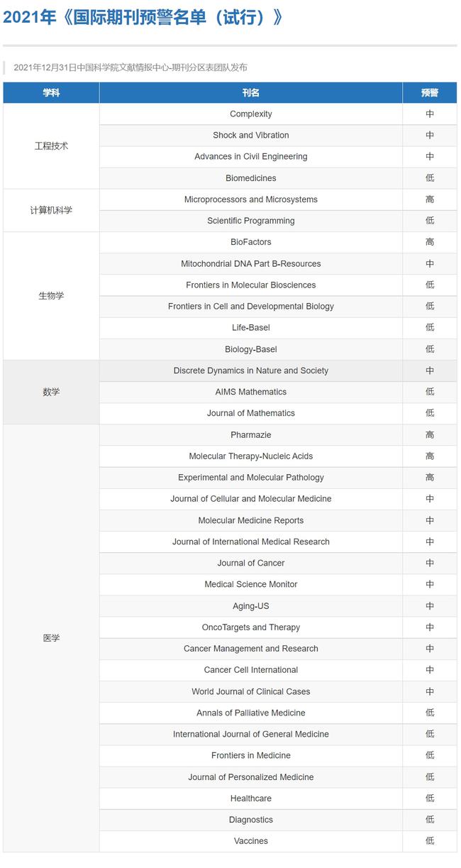
Task: Select Microprocessors and Microsystems journal name
Action: (250, 199)
